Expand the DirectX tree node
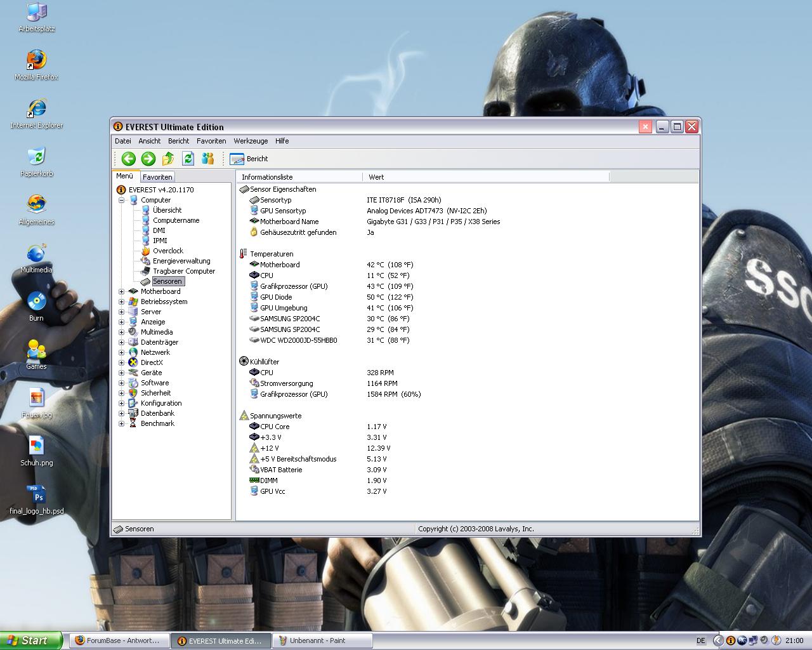812x650 pixels. point(122,362)
